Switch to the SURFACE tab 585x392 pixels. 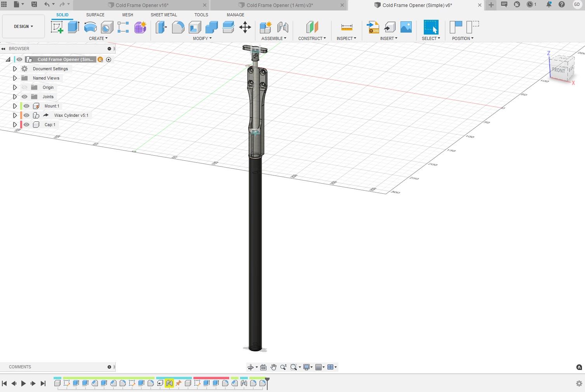click(95, 15)
